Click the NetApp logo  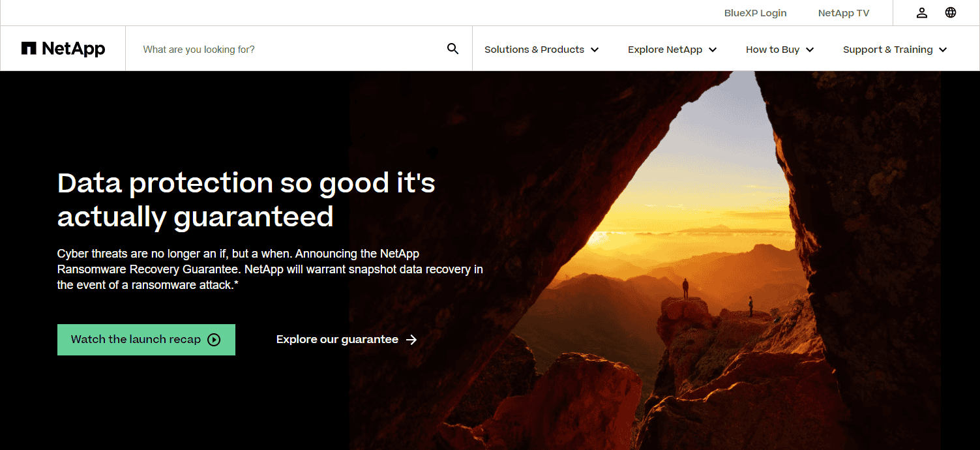[63, 49]
